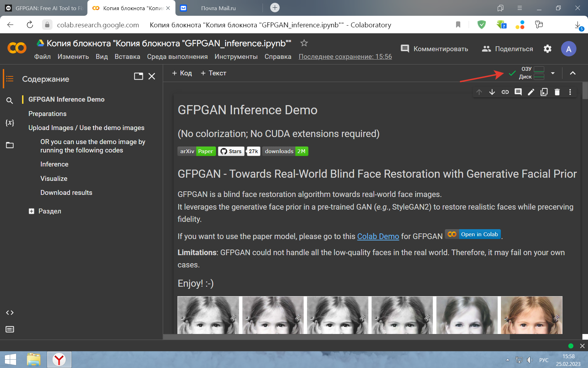Go back in browser
The width and height of the screenshot is (588, 368).
(x=10, y=25)
